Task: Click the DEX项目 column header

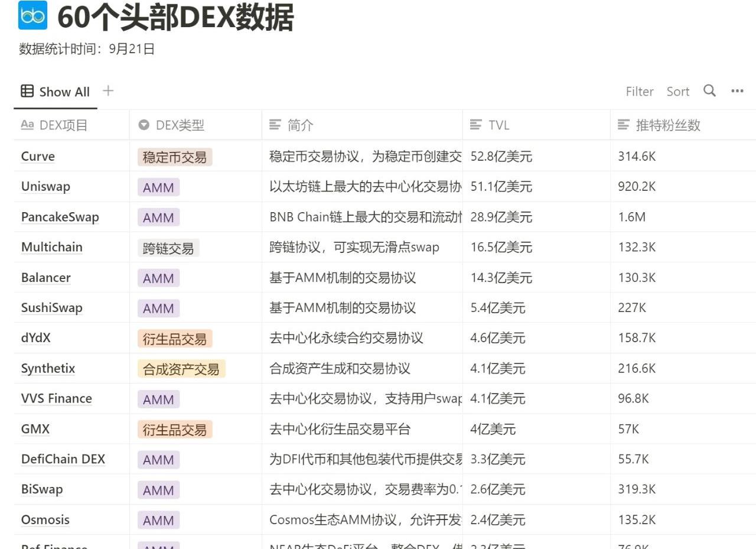Action: [71, 125]
